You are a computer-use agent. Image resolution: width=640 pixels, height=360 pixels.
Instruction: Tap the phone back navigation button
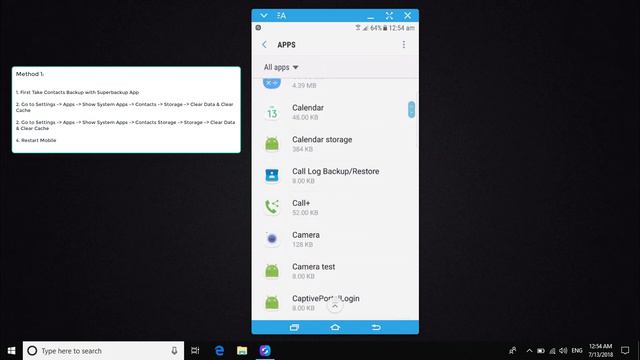(x=376, y=327)
